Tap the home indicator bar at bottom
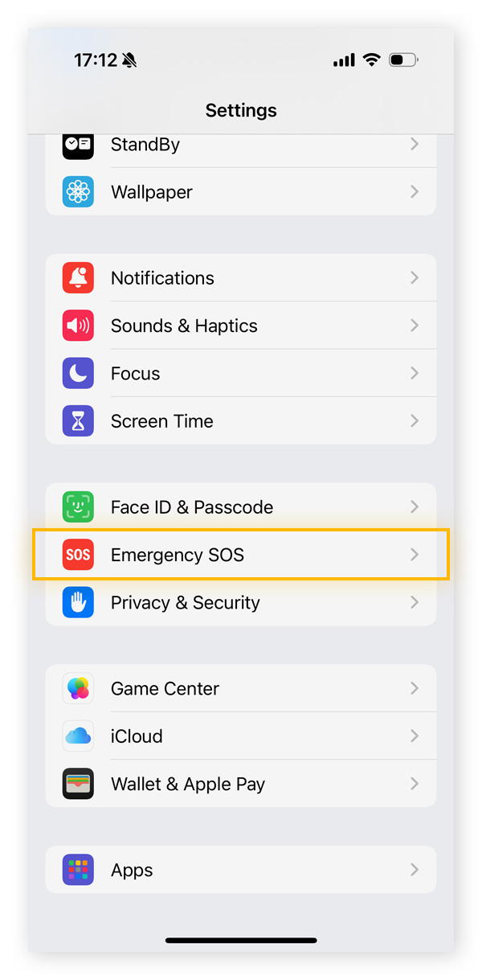Screen dimensions: 482x980 (x=241, y=940)
